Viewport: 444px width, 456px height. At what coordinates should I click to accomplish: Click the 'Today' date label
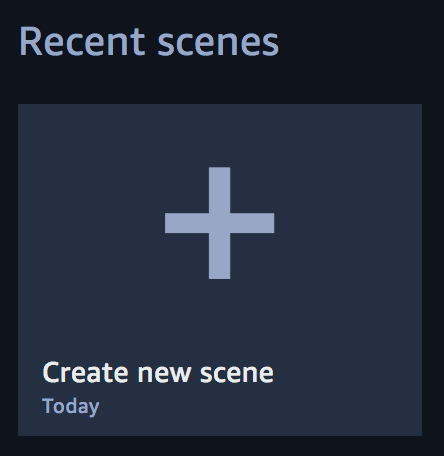tap(71, 407)
